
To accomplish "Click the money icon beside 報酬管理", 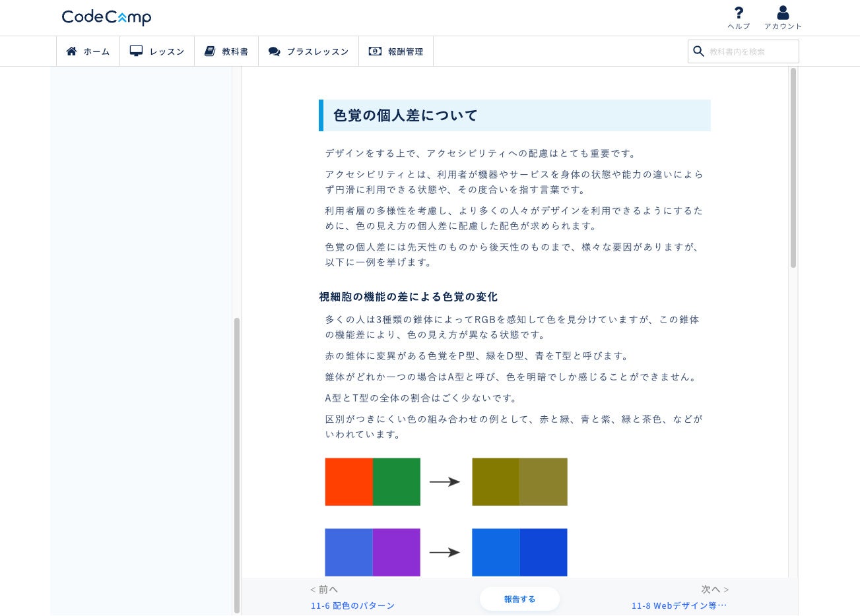I will tap(375, 51).
